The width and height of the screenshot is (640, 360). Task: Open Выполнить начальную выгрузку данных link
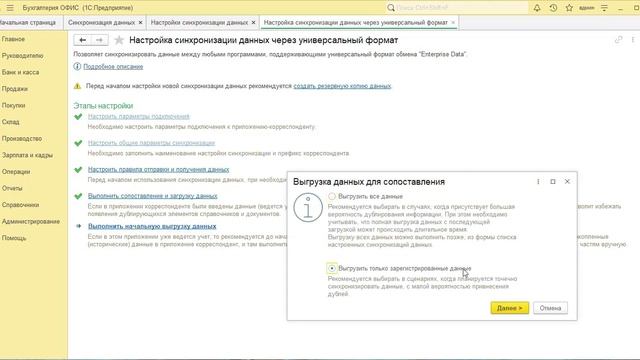(x=152, y=226)
